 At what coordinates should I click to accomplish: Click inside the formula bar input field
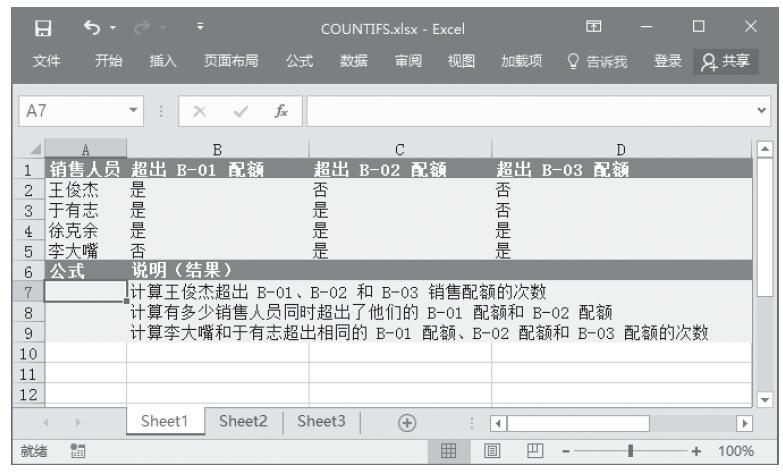point(530,103)
